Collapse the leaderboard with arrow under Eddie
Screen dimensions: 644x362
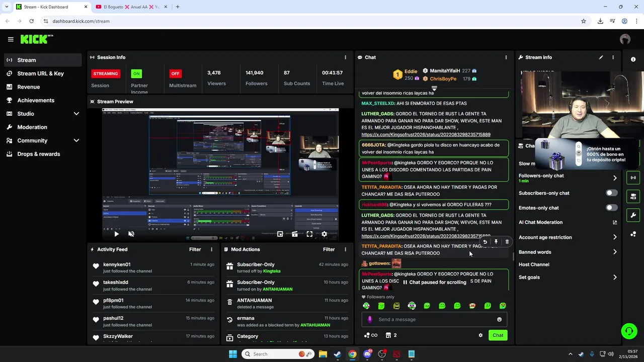pyautogui.click(x=434, y=88)
